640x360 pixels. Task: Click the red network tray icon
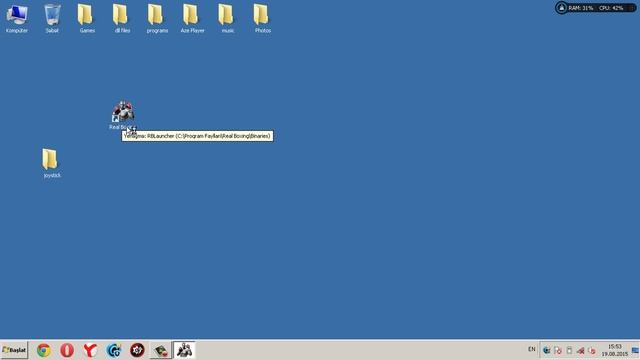[580, 350]
